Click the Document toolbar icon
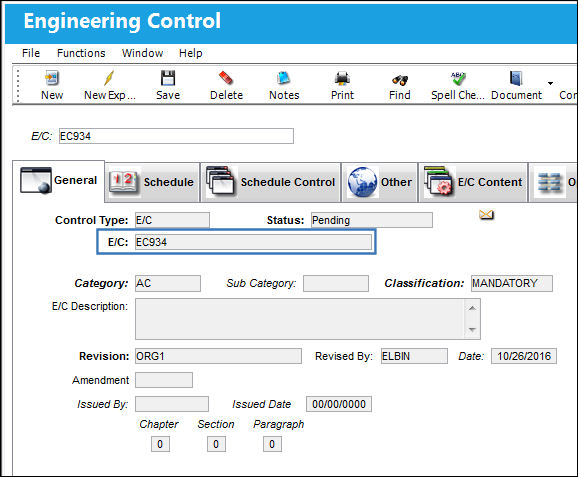578x477 pixels. point(516,78)
